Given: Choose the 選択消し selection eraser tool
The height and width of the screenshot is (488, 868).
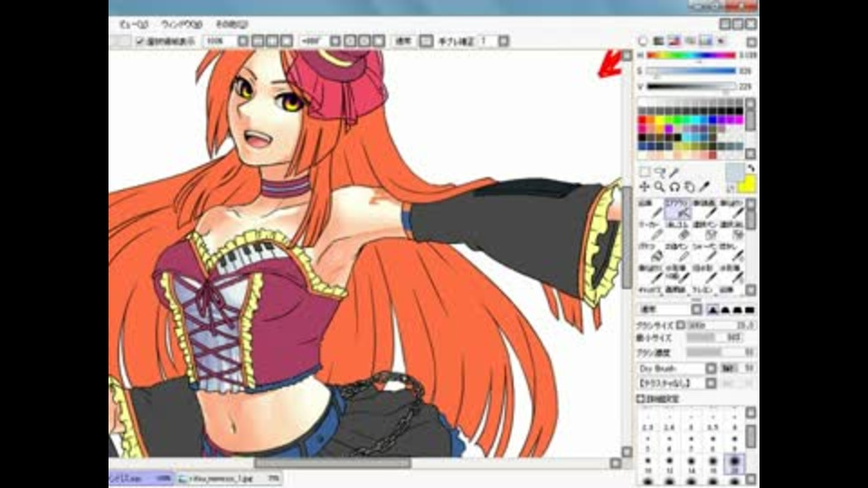Looking at the screenshot, I should pos(731,230).
